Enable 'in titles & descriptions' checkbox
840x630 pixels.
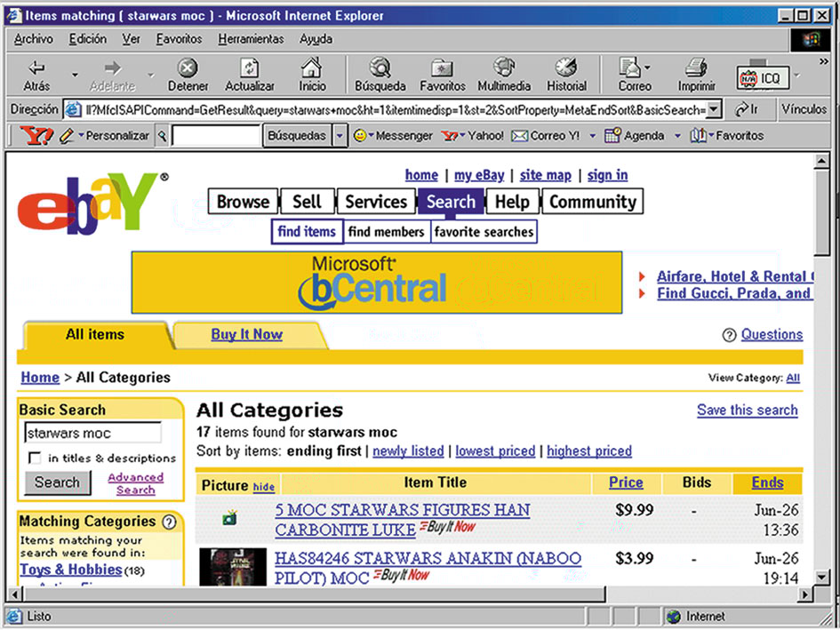tap(35, 458)
